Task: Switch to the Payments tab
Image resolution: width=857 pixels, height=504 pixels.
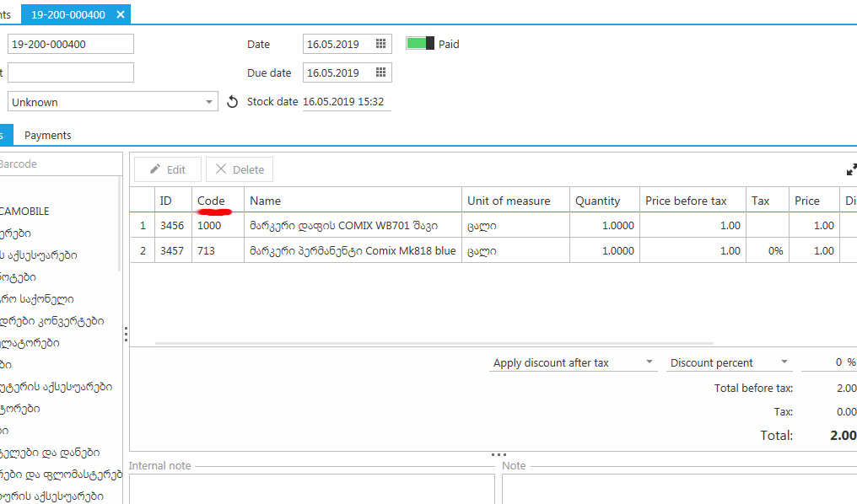Action: (47, 135)
